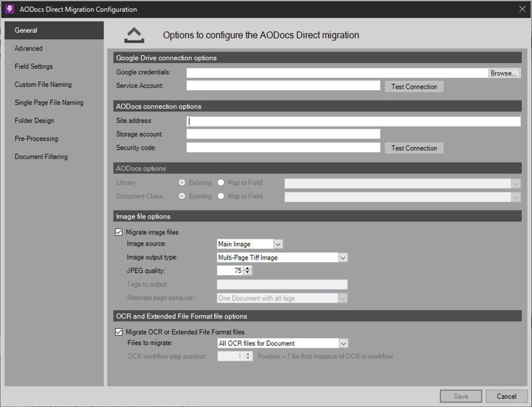Expand the Image output type dropdown
The image size is (532, 407).
(x=343, y=258)
